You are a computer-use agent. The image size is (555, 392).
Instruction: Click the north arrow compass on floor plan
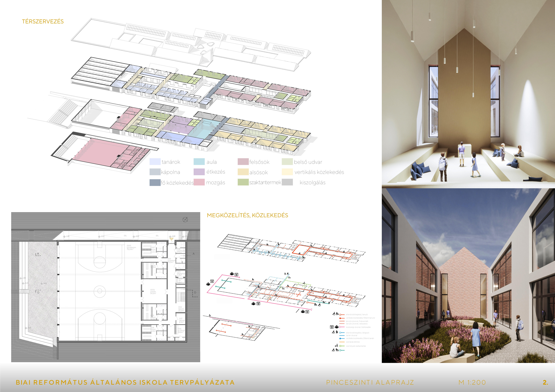(x=185, y=219)
